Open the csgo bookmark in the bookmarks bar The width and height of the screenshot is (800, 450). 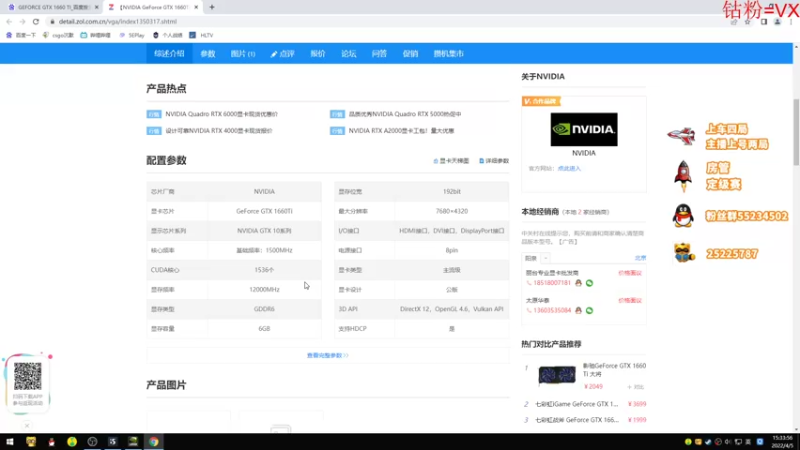coord(58,35)
